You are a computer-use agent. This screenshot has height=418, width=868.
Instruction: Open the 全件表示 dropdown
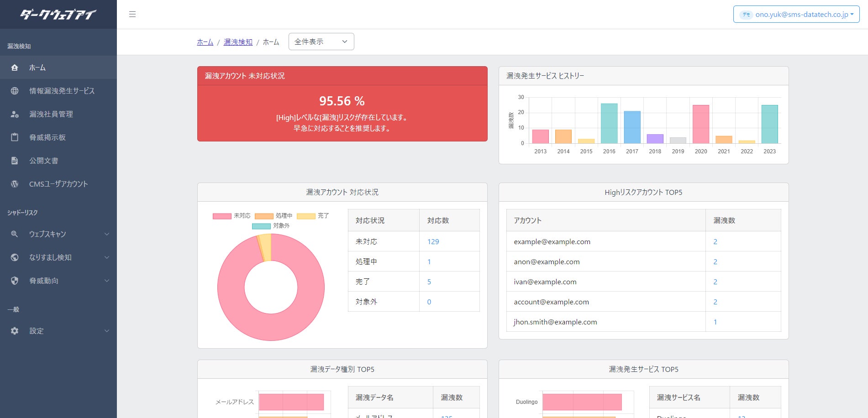click(x=321, y=42)
